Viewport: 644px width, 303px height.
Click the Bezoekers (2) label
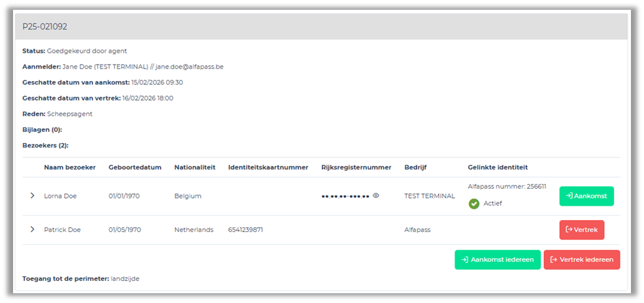45,145
